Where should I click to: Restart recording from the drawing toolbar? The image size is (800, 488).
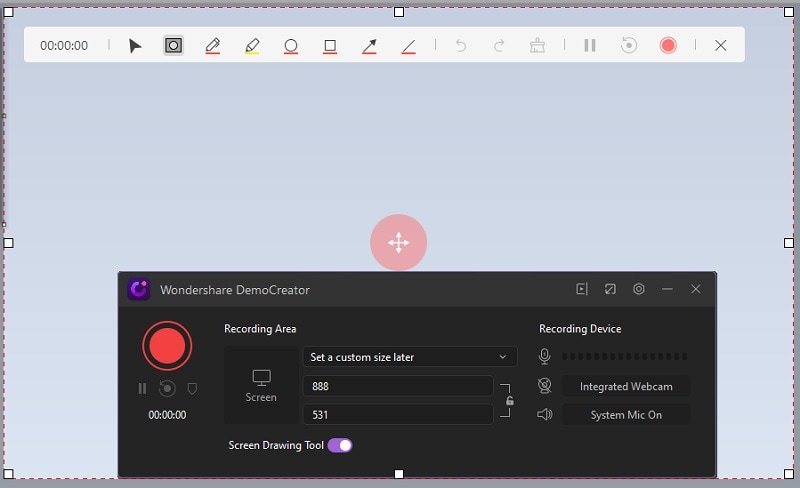629,45
